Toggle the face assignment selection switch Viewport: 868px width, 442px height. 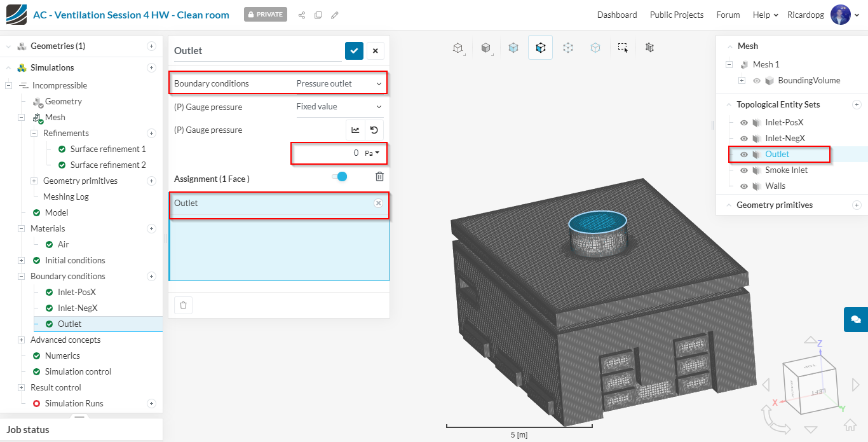point(340,177)
